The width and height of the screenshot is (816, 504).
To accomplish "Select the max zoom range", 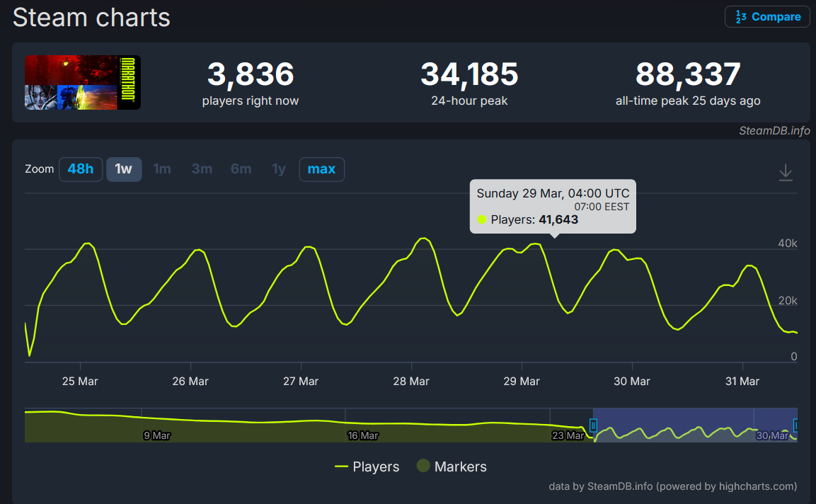I will coord(321,169).
